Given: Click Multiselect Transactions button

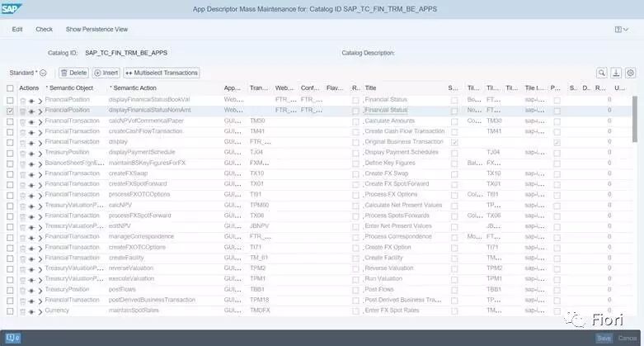Looking at the screenshot, I should click(x=162, y=73).
